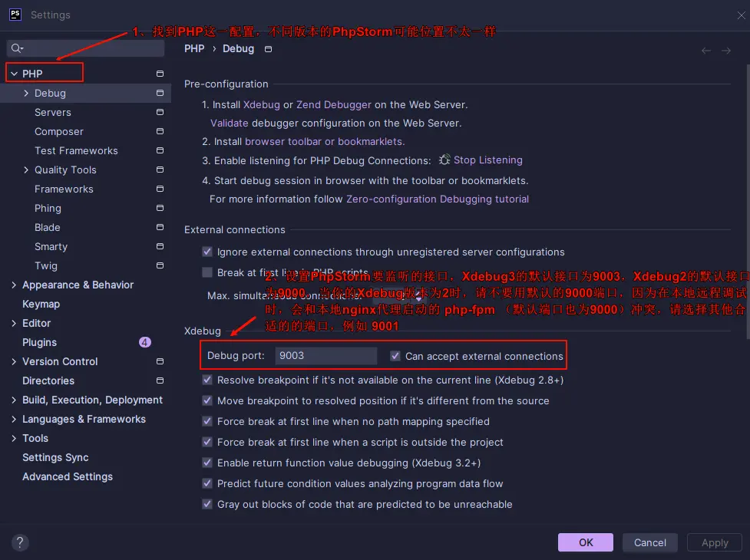The height and width of the screenshot is (560, 750).
Task: Click the project-level icon next to the Twig row
Action: pyautogui.click(x=160, y=265)
